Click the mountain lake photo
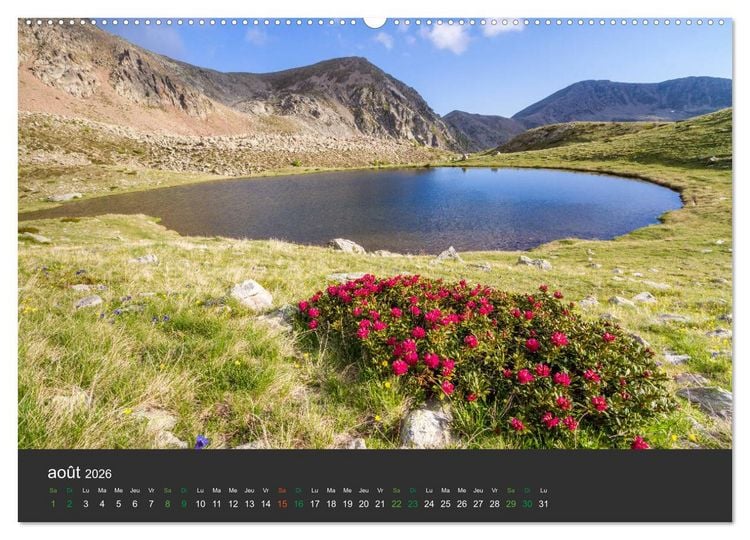 pos(375,234)
